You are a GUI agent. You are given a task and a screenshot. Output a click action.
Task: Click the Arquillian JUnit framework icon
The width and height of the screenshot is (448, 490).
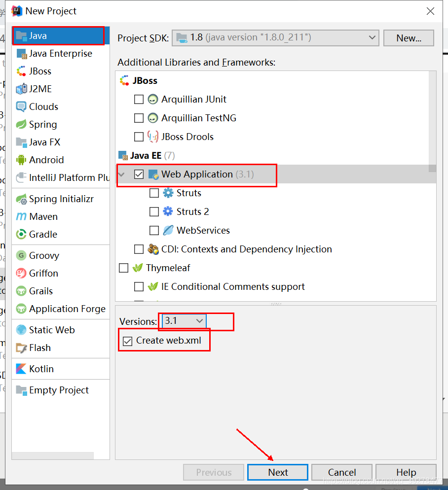click(152, 100)
